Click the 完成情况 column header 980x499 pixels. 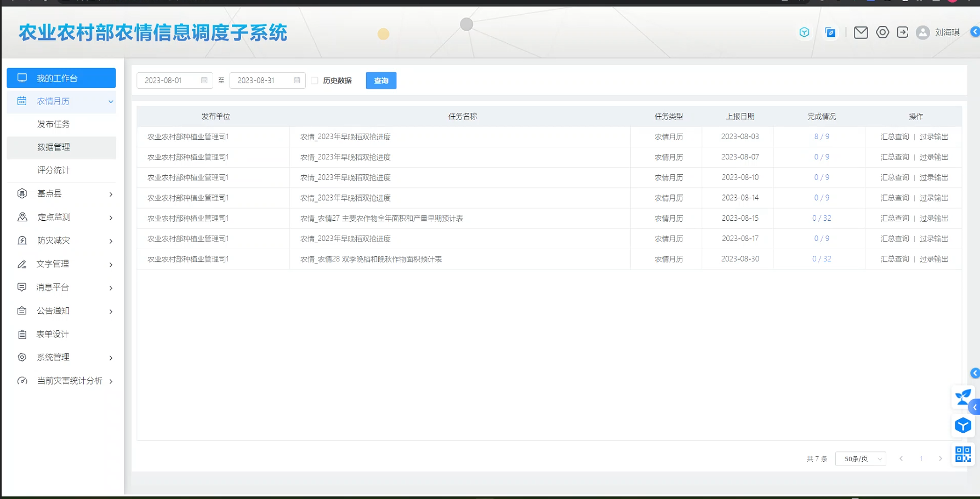[x=821, y=117]
